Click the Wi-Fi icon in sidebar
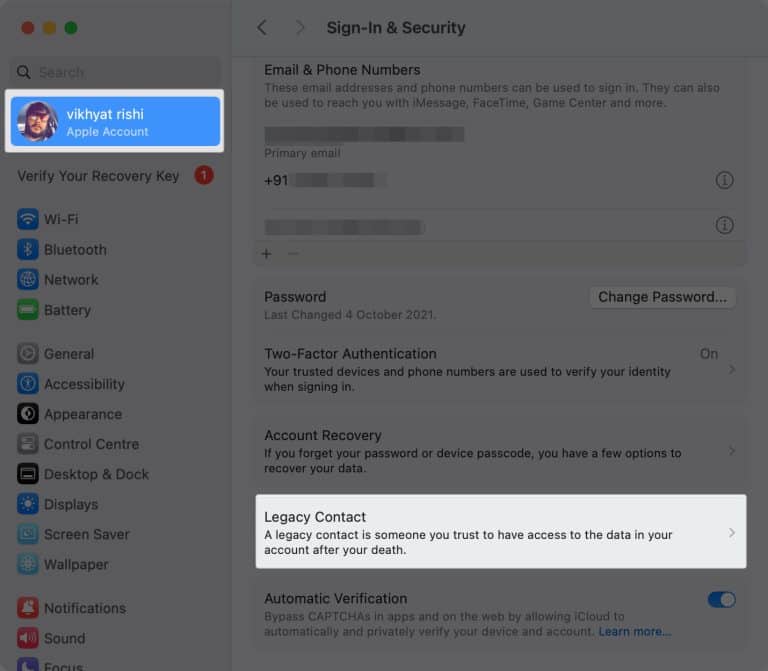The height and width of the screenshot is (671, 768). (x=28, y=219)
